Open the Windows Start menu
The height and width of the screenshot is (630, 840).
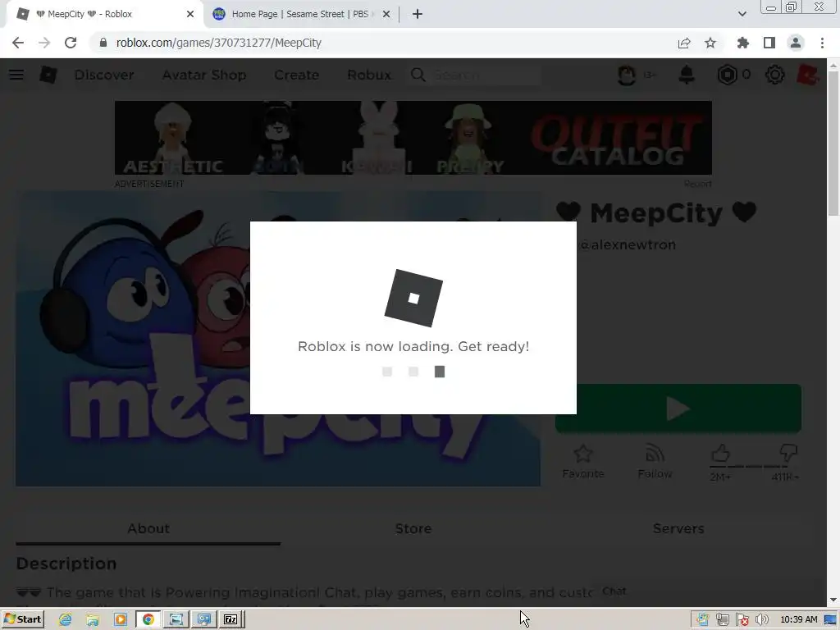23,619
